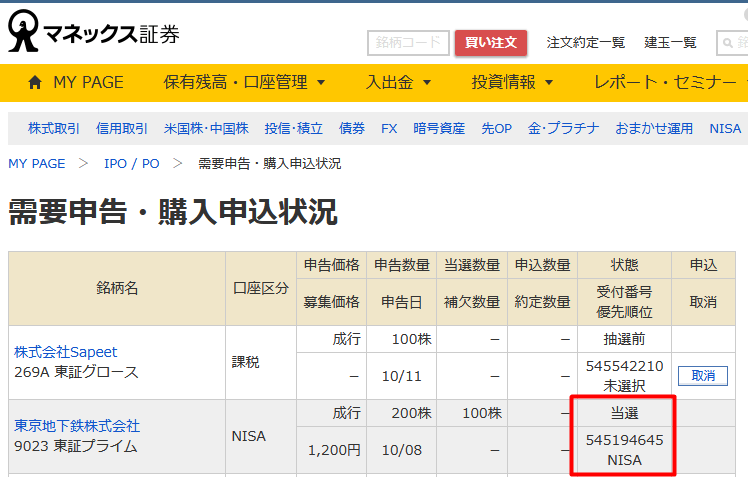The height and width of the screenshot is (477, 748).
Task: Go to the おまかせ運用 tab
Action: pyautogui.click(x=654, y=128)
